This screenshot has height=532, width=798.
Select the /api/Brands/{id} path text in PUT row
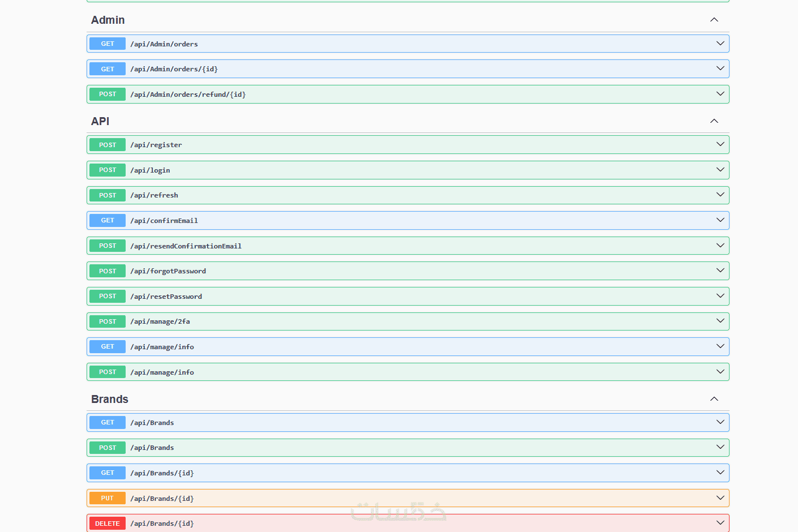tap(162, 499)
